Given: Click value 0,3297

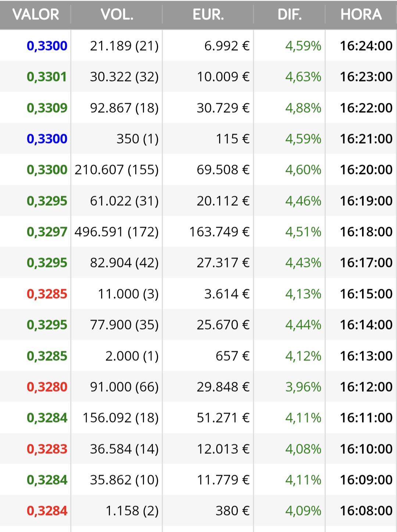Looking at the screenshot, I should point(47,232).
